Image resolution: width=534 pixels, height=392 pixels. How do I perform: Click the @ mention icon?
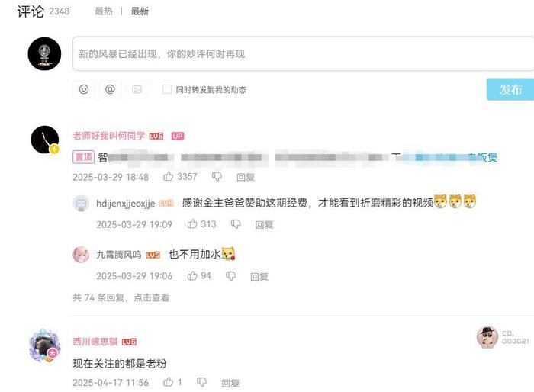point(110,89)
